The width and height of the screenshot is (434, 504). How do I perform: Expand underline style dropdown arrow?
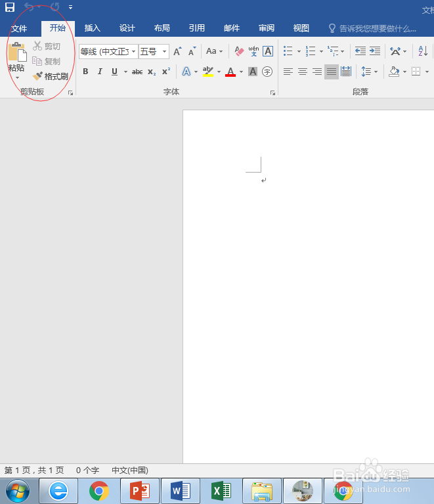[125, 72]
